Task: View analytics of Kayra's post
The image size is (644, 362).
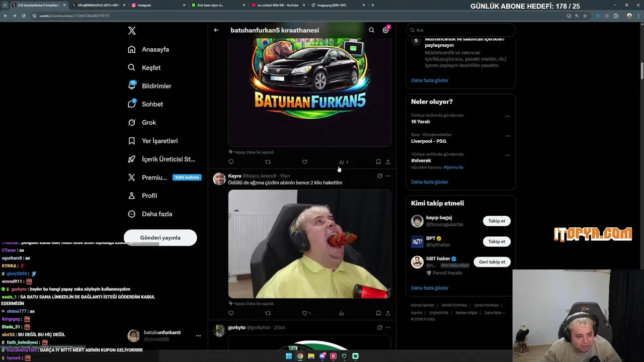Action: click(342, 313)
